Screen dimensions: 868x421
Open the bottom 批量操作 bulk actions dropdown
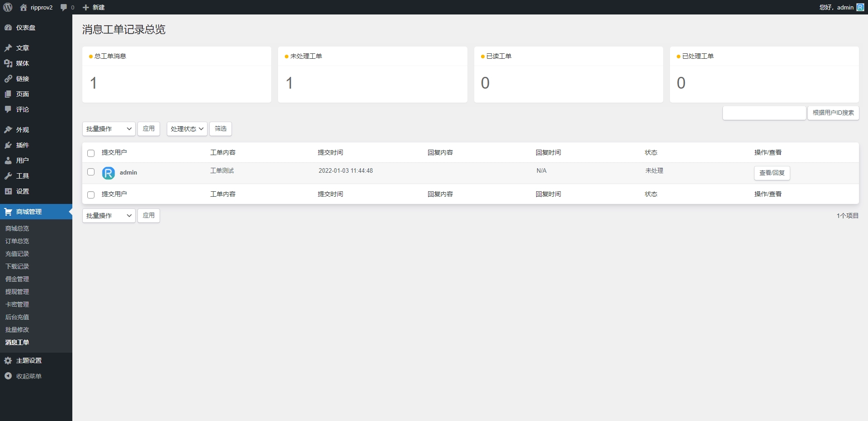click(x=108, y=216)
